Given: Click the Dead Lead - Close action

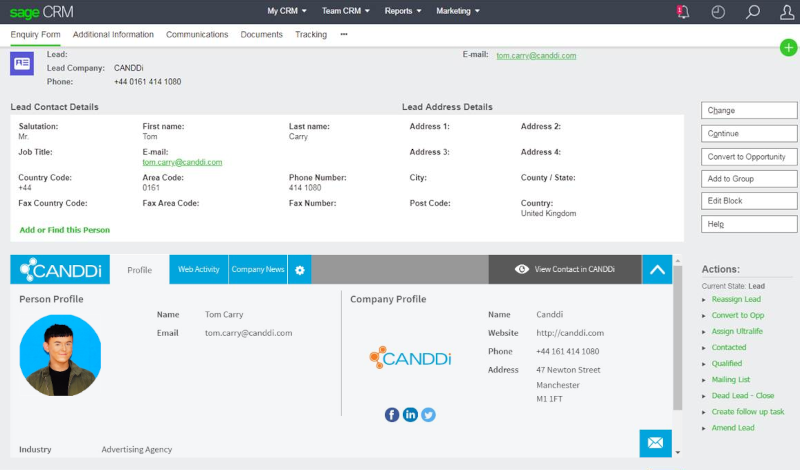Looking at the screenshot, I should (743, 395).
